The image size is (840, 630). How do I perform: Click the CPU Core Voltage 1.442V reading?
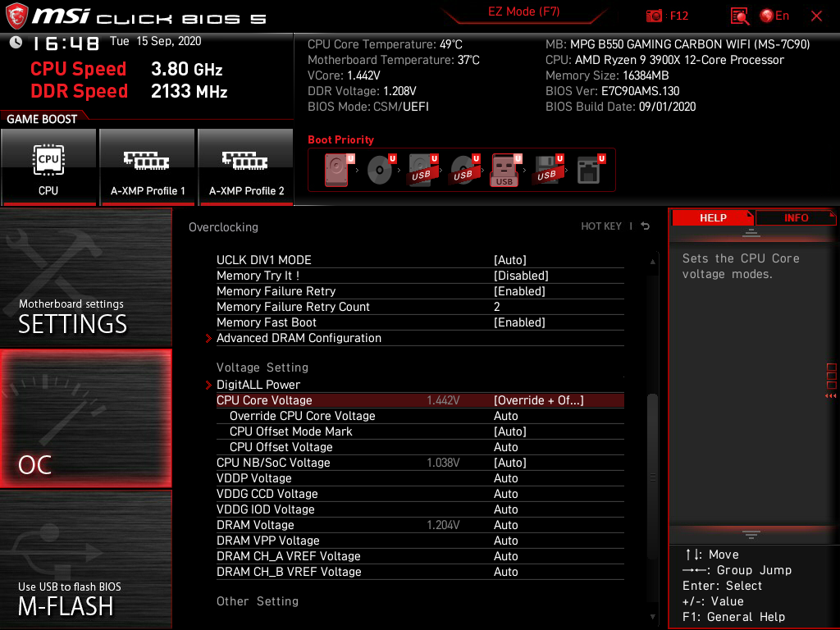[x=443, y=400]
